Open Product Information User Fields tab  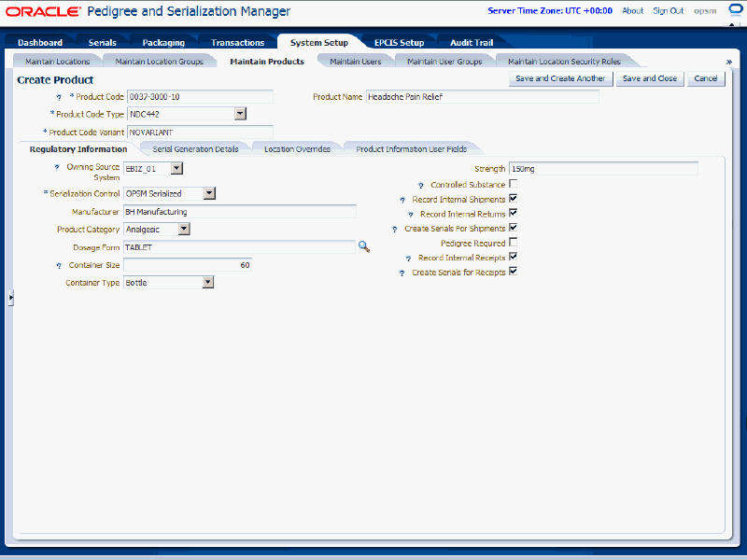(412, 149)
